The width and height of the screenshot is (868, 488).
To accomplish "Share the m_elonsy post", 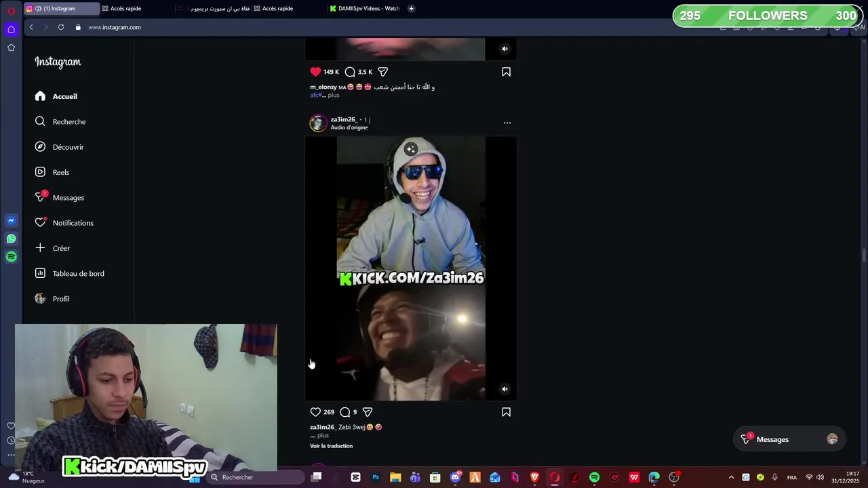I will click(x=382, y=72).
